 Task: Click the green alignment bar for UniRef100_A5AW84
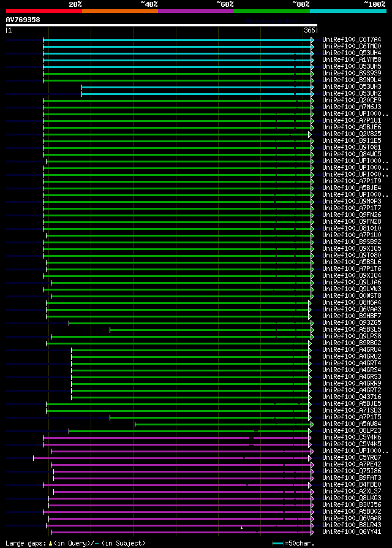[x=224, y=424]
